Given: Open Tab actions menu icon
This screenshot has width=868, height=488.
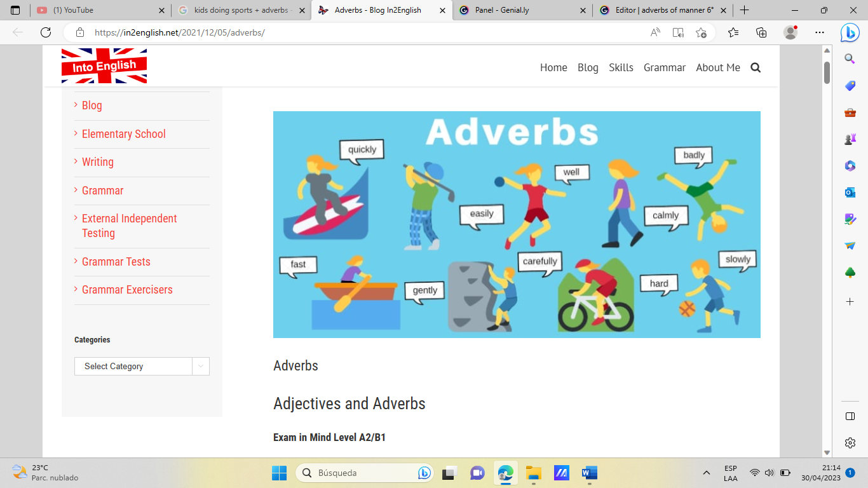Looking at the screenshot, I should (x=15, y=10).
